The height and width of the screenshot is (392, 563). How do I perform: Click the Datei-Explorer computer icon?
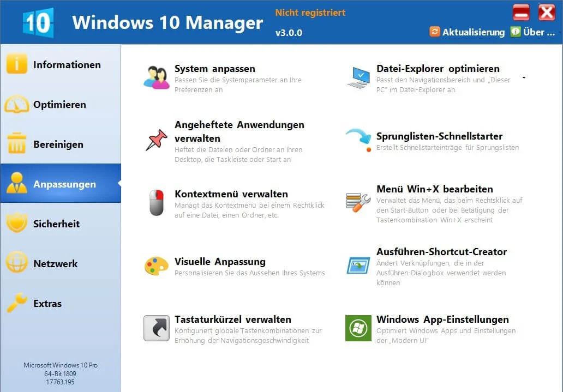pos(358,77)
